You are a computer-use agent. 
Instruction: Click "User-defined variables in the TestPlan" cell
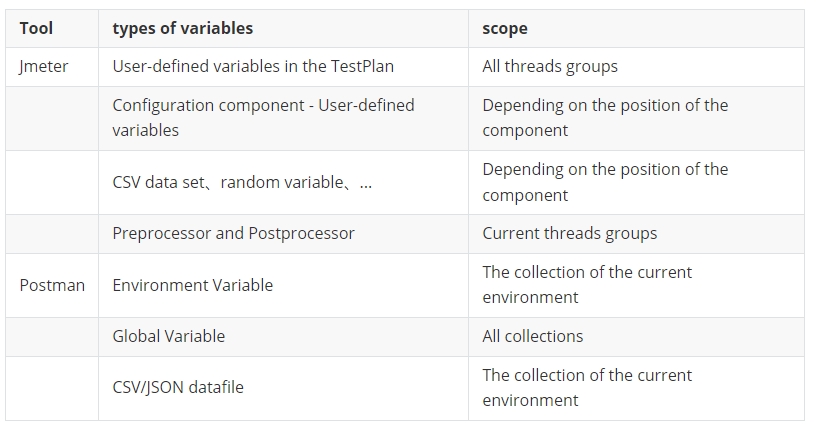(253, 66)
